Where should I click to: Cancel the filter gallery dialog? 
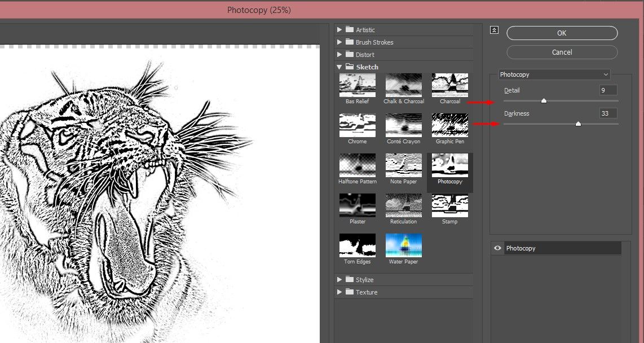coord(562,52)
